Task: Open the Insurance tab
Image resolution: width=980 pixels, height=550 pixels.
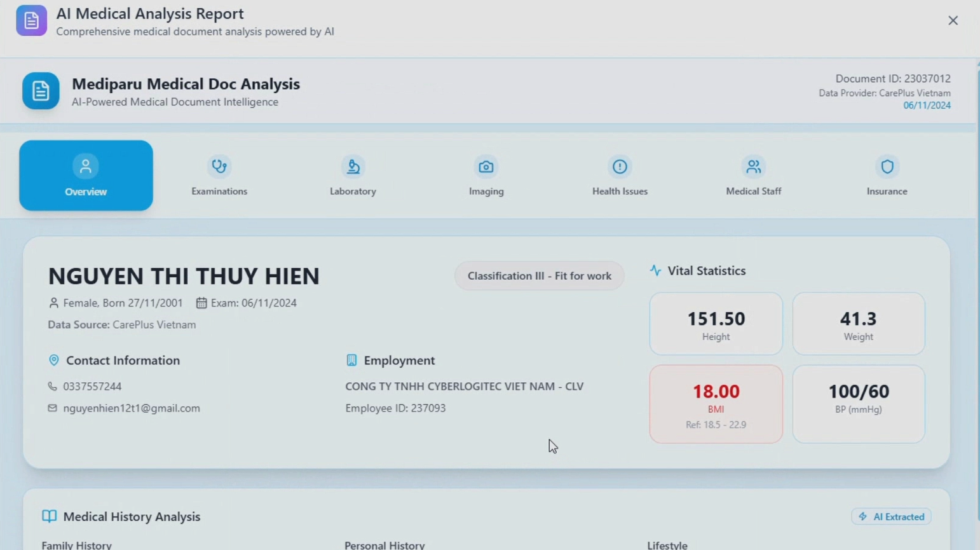Action: pos(887,176)
